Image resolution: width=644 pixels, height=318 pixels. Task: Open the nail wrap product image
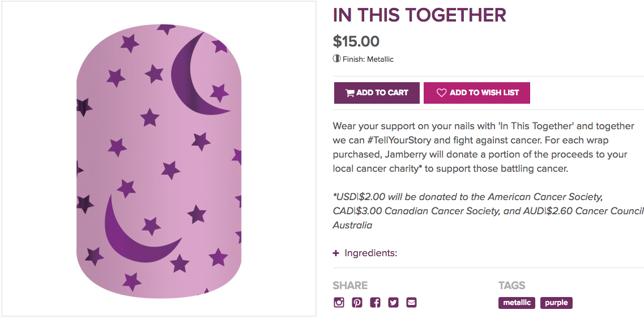coord(159,159)
